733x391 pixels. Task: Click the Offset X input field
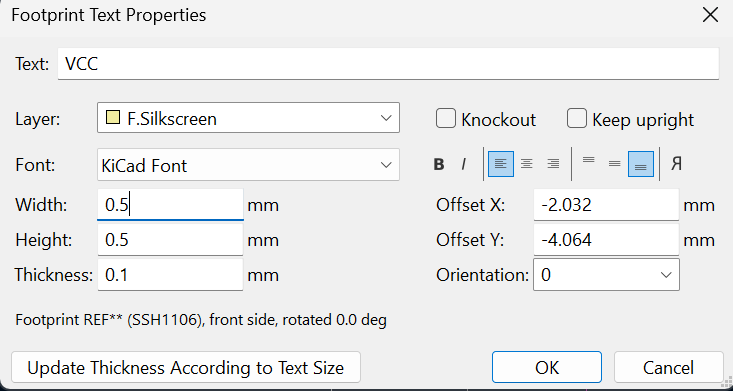click(606, 205)
